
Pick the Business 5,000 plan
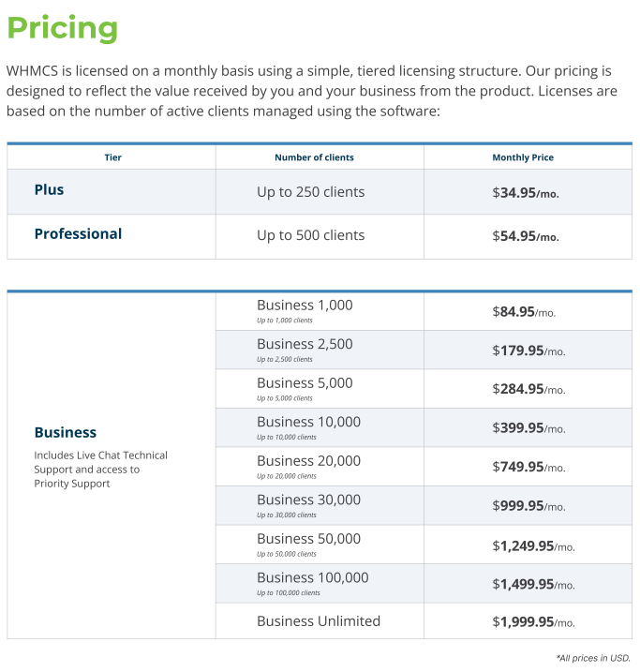(305, 383)
